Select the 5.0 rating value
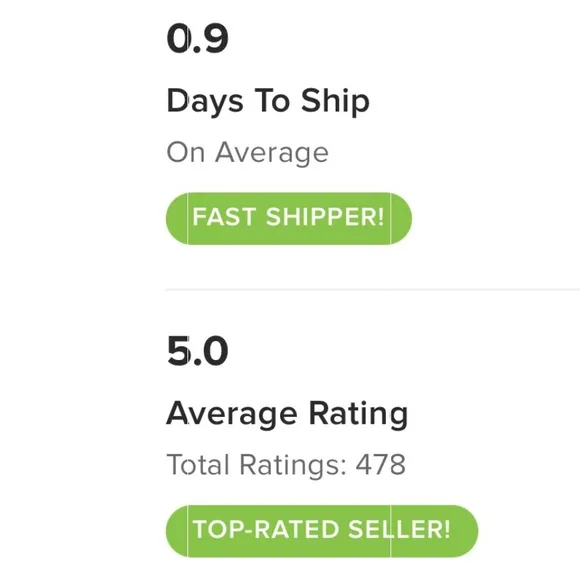 point(198,351)
